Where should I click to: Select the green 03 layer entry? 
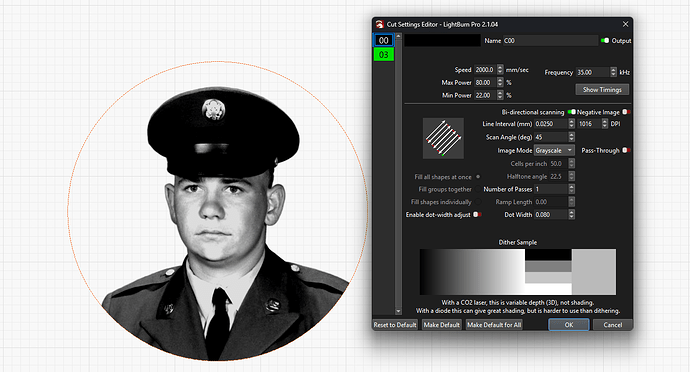383,55
